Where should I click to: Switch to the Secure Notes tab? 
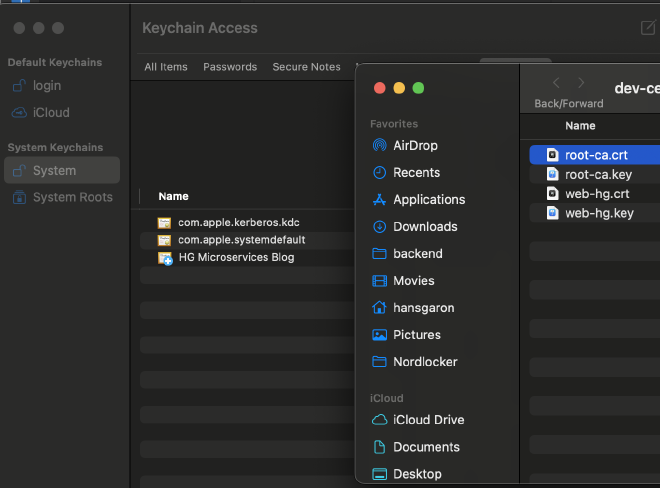(x=306, y=67)
